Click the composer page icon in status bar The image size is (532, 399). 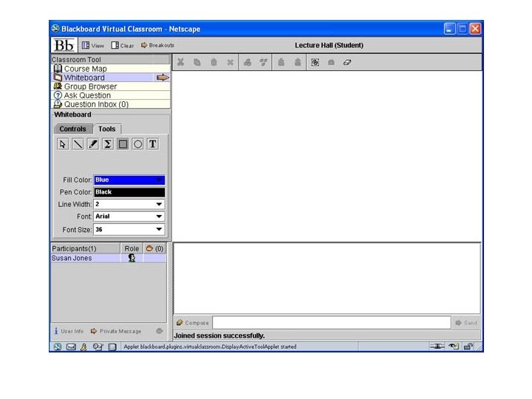click(x=112, y=347)
